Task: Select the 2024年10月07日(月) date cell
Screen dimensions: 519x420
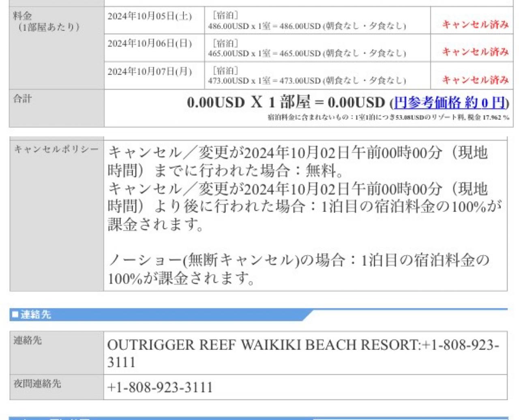Action: pos(154,75)
